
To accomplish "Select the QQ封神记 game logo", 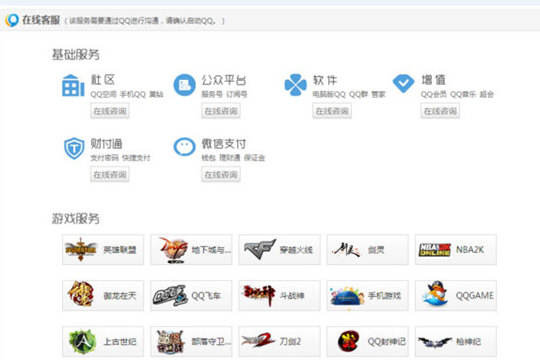I will [x=349, y=341].
